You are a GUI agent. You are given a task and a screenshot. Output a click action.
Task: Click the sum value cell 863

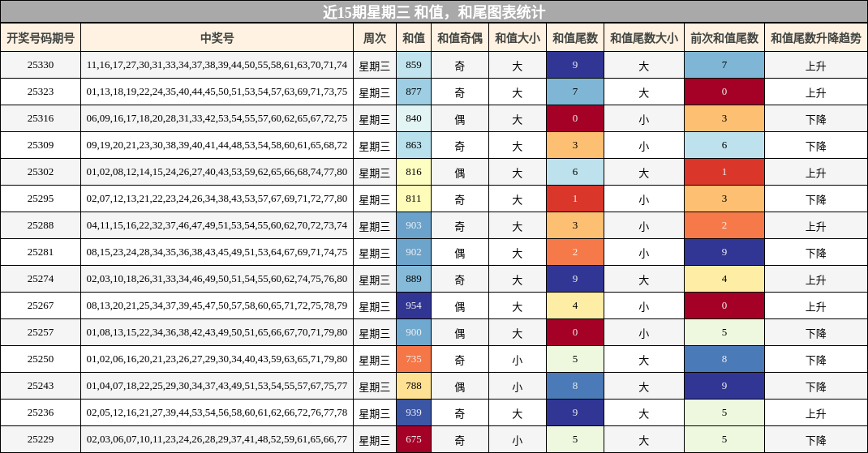pos(414,145)
